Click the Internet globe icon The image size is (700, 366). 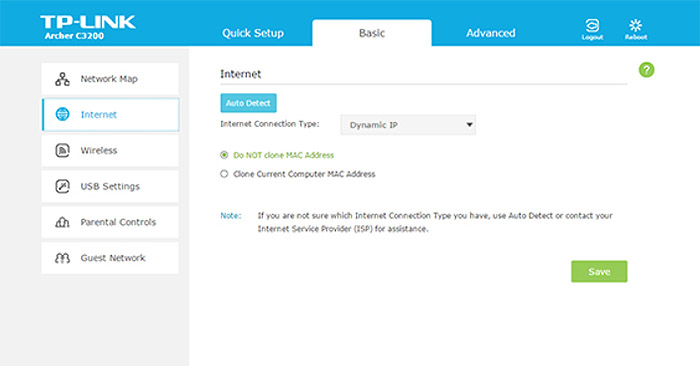point(62,114)
